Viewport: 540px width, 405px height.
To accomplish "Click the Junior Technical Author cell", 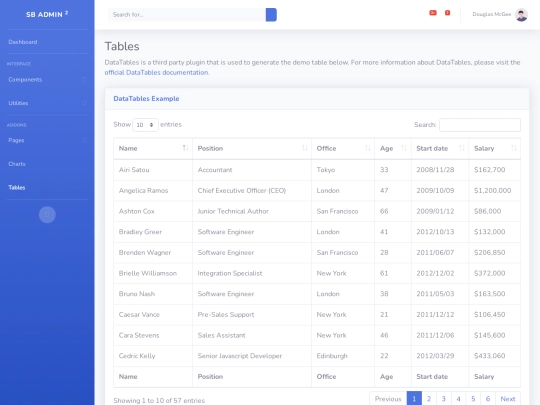I will 252,211.
